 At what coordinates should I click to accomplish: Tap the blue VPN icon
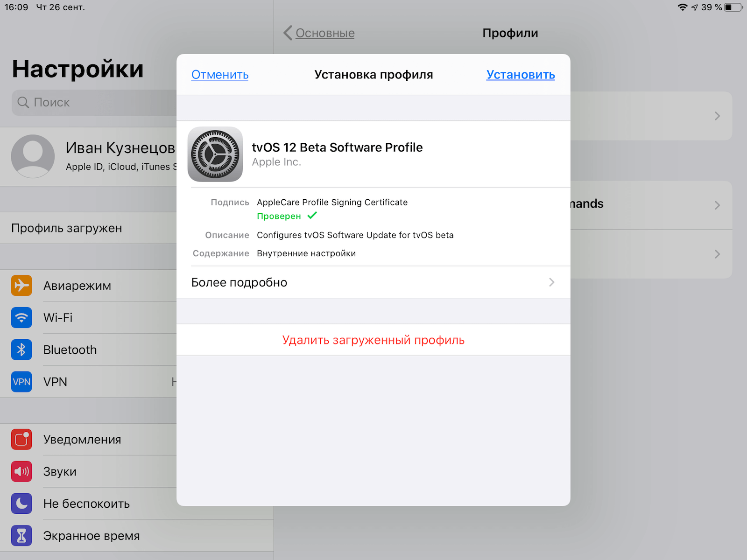pyautogui.click(x=21, y=382)
